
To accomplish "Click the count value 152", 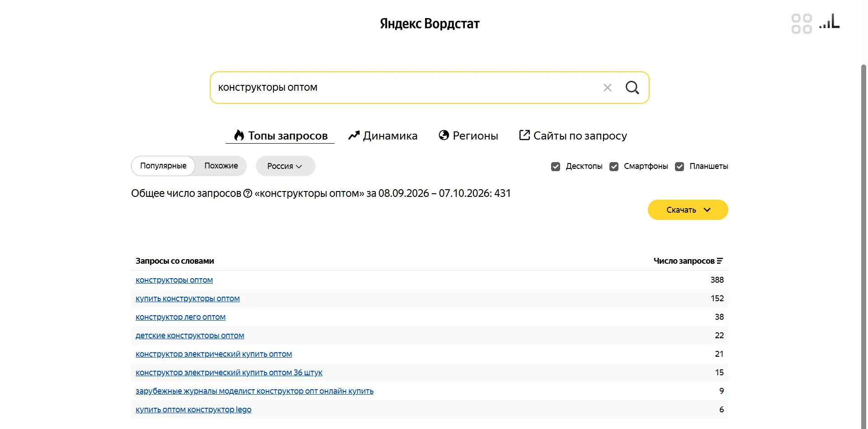I will click(x=717, y=298).
